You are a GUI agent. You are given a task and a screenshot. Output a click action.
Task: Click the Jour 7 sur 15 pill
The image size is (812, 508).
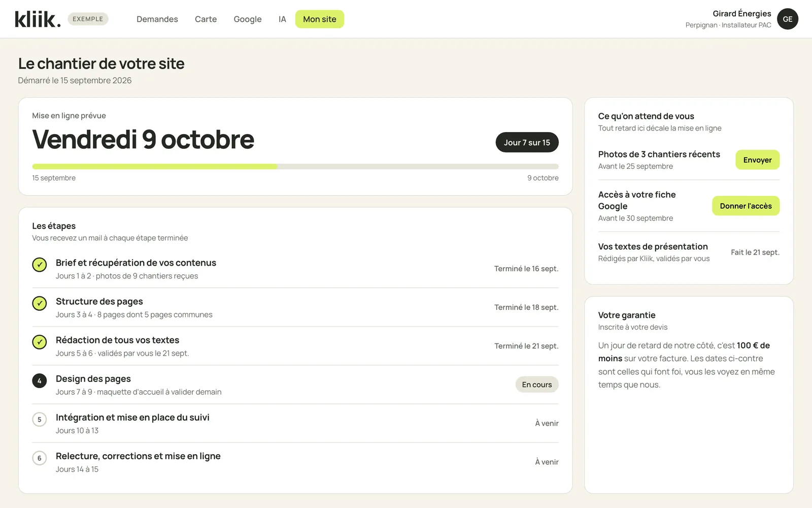[527, 142]
